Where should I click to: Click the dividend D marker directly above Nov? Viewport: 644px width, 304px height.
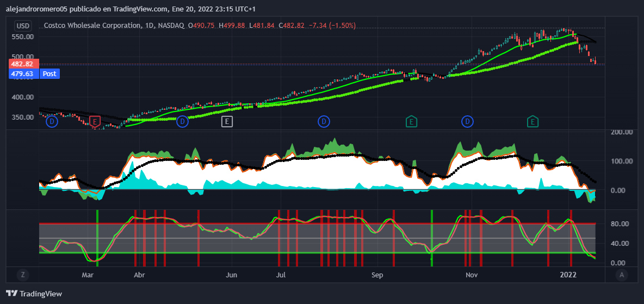pyautogui.click(x=467, y=121)
